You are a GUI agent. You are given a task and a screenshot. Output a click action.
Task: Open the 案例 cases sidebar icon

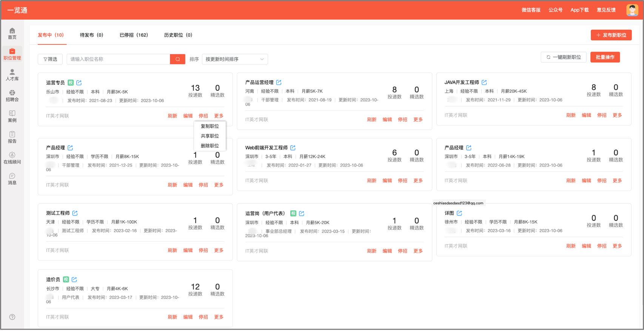(12, 116)
